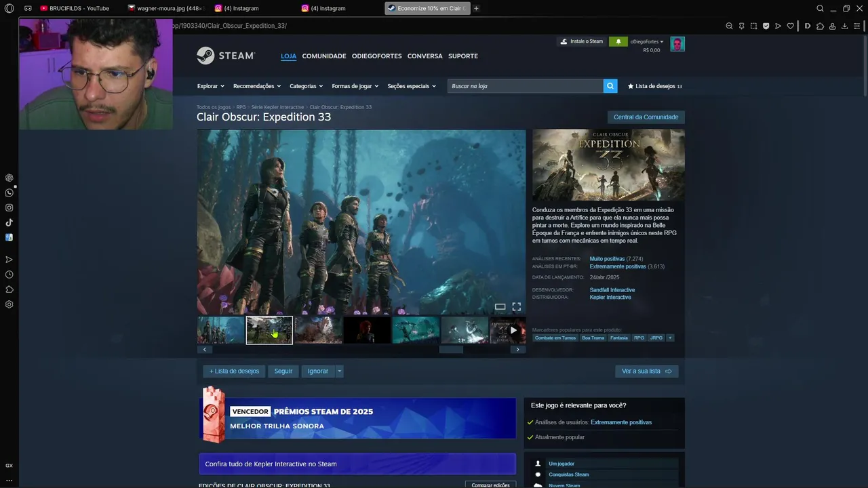Add game with + Lista de desejos button
The height and width of the screenshot is (488, 868).
pos(234,371)
